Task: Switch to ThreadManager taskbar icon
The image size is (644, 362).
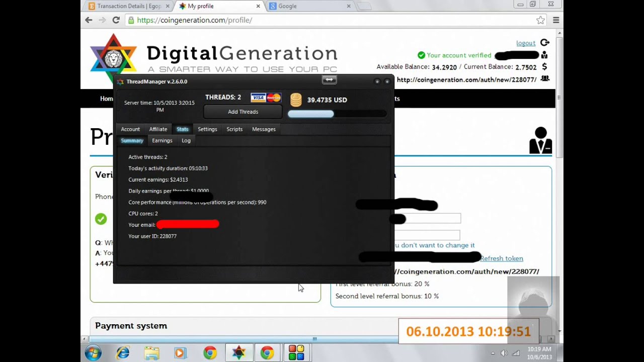Action: coord(239,353)
